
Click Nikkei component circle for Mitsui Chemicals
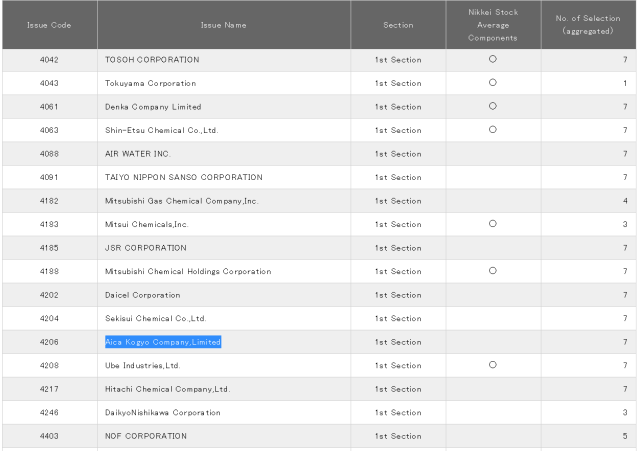point(493,224)
